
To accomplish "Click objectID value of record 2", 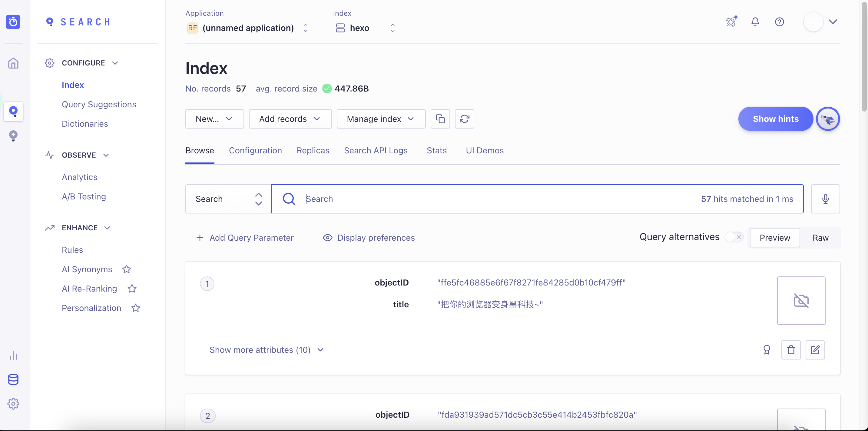I will point(537,415).
